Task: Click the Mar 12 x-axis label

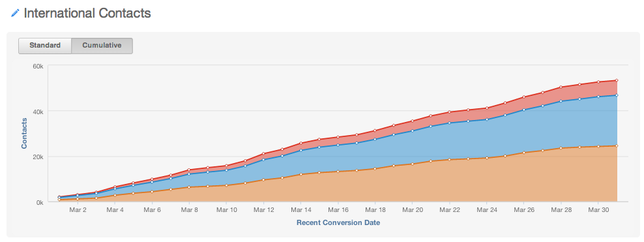Action: pos(264,210)
